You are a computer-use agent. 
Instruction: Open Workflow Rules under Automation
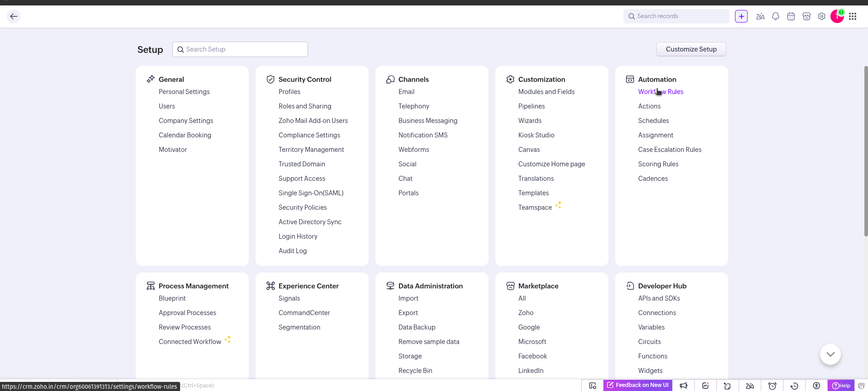(x=660, y=92)
